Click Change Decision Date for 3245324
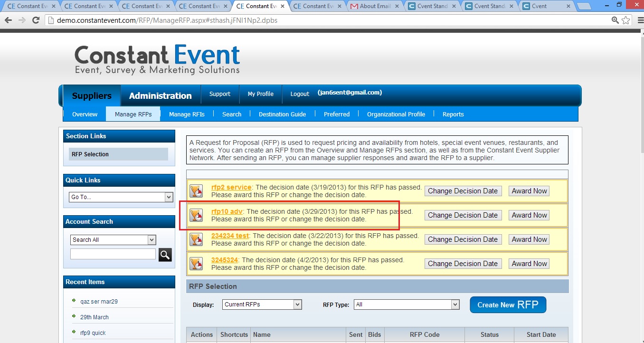Image resolution: width=644 pixels, height=343 pixels. pos(463,264)
